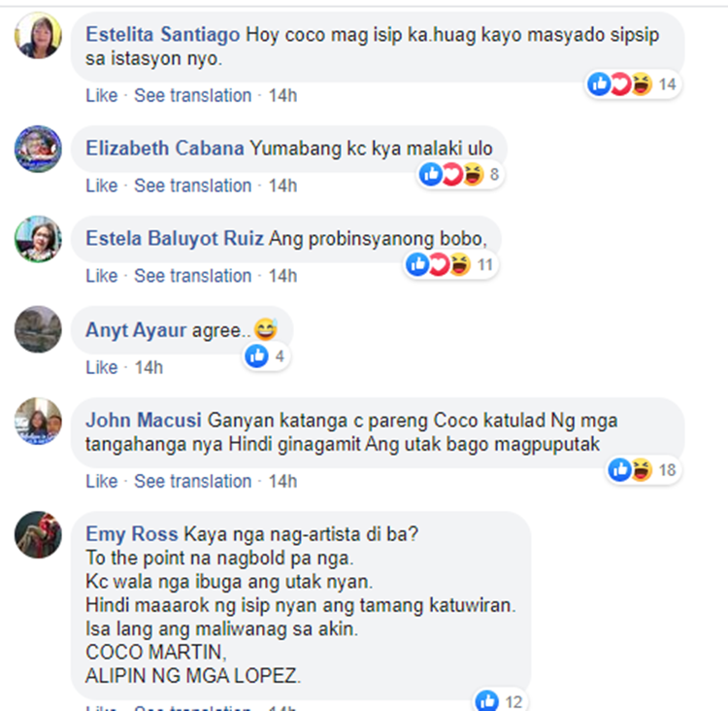Open Estelita Santiago's profile picture
This screenshot has width=728, height=711.
pos(38,35)
